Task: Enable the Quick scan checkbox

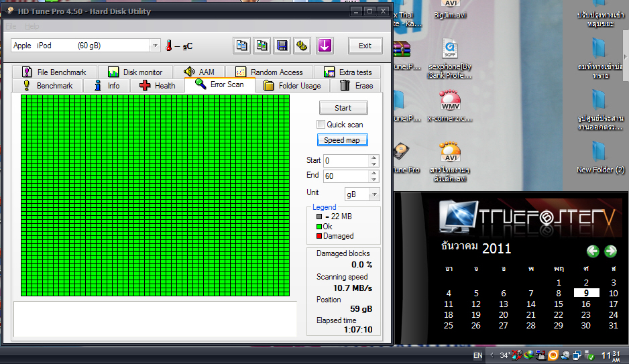Action: click(321, 124)
